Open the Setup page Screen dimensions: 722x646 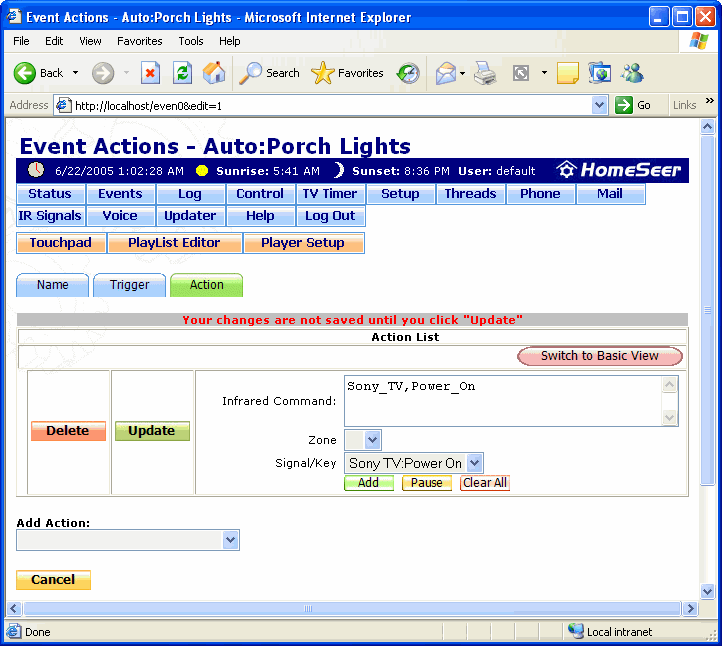pos(400,194)
